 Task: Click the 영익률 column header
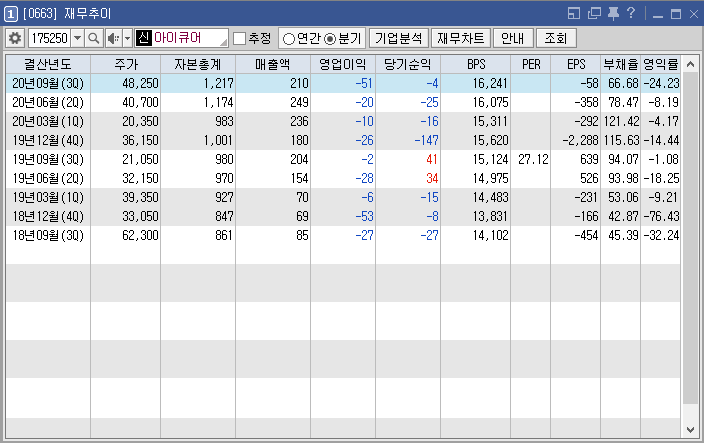(x=661, y=64)
